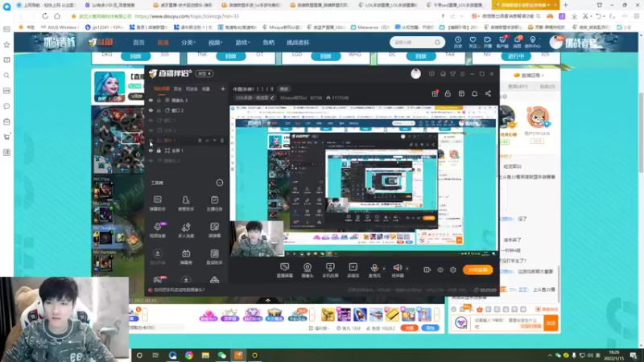Show the 窗口 1 source
644x362 pixels.
(151, 120)
